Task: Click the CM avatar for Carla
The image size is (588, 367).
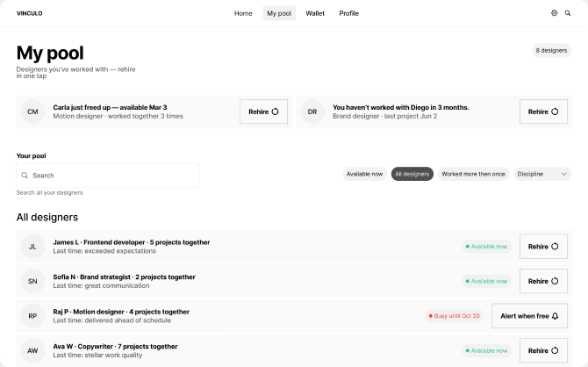Action: (32, 112)
